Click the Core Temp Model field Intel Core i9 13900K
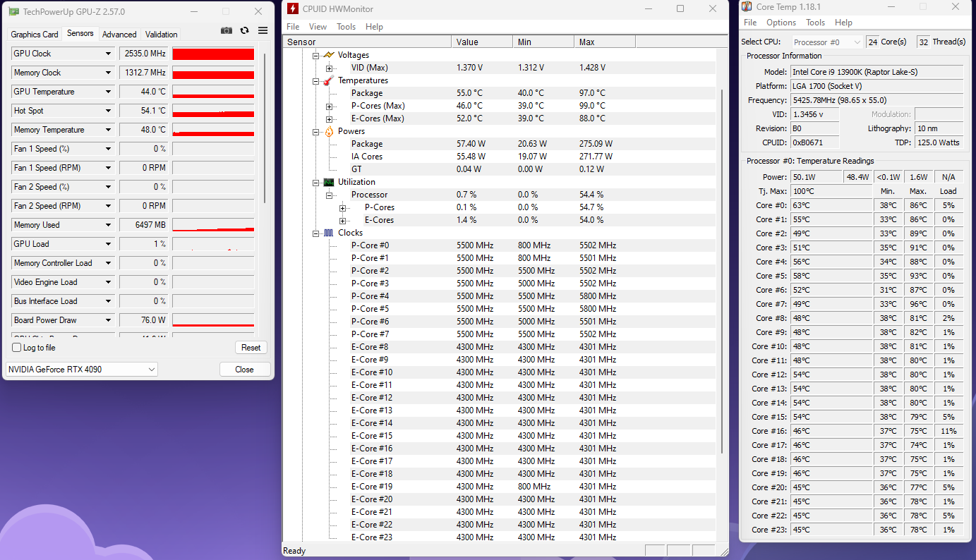Image resolution: width=976 pixels, height=560 pixels. 876,72
